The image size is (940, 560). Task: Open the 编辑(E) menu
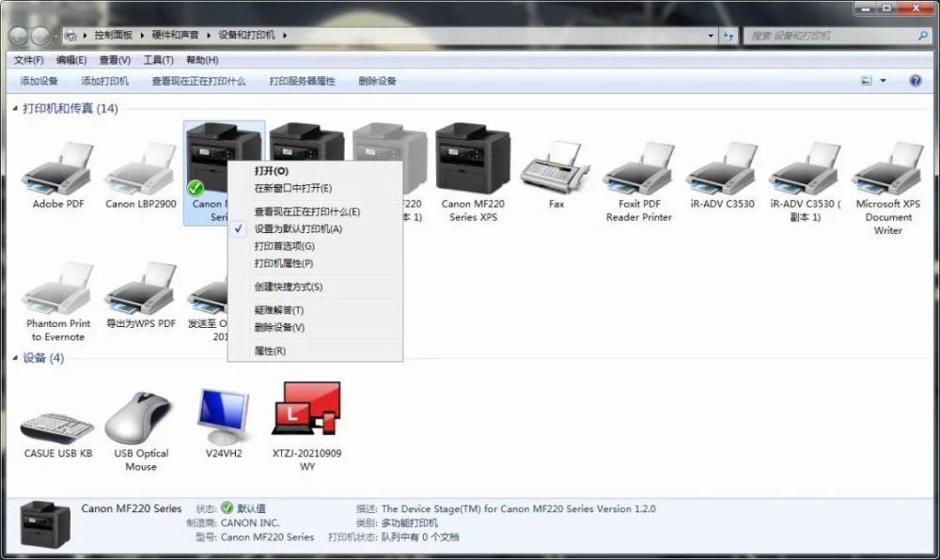coord(71,60)
